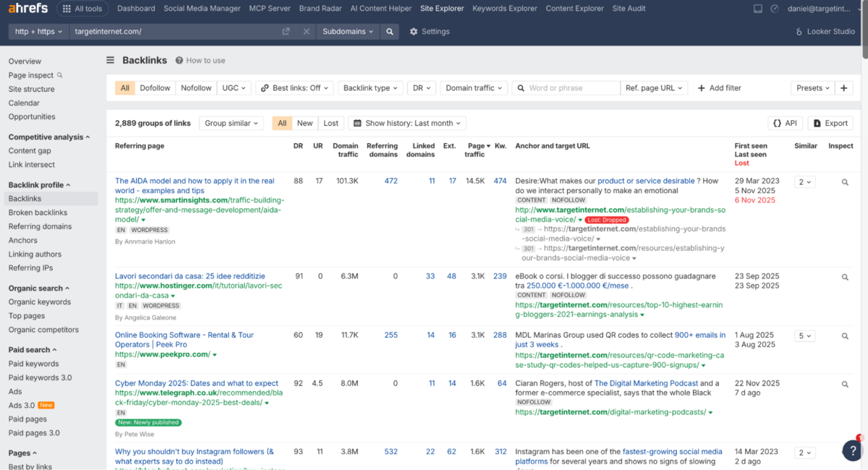Open the All tools grid menu

[x=82, y=9]
